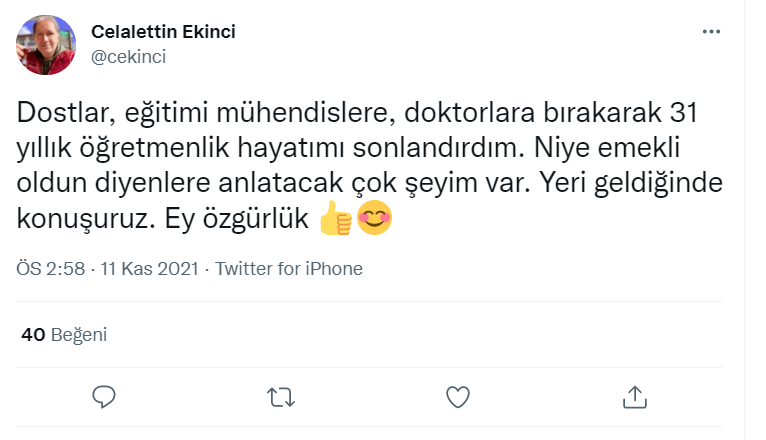Open the Twitter for iPhone source link
766x440 pixels.
pos(289,269)
